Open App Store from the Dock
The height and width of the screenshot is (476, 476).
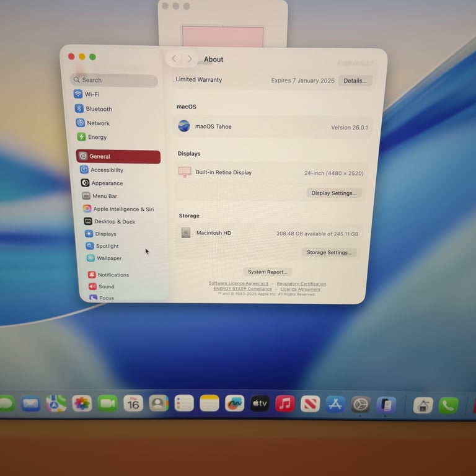[335, 404]
